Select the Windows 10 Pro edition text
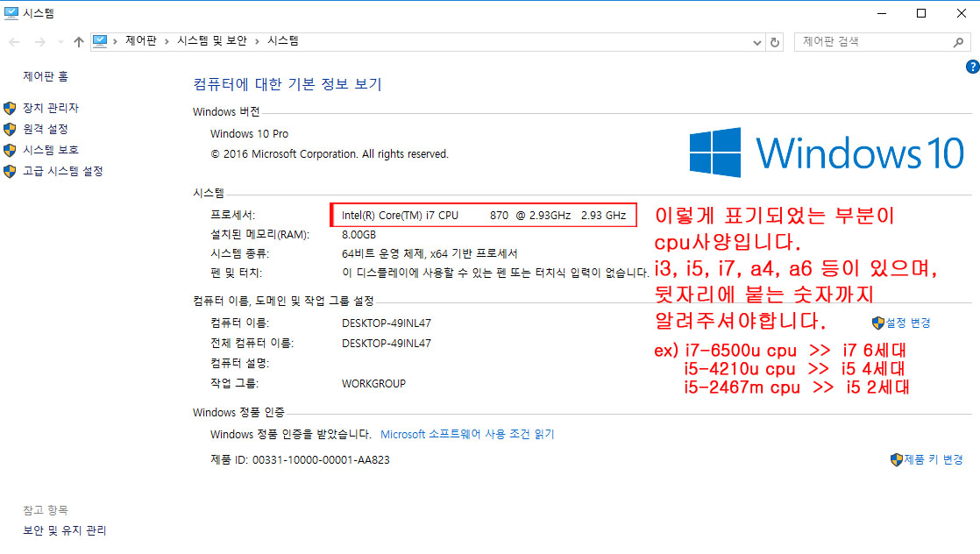 pos(249,134)
